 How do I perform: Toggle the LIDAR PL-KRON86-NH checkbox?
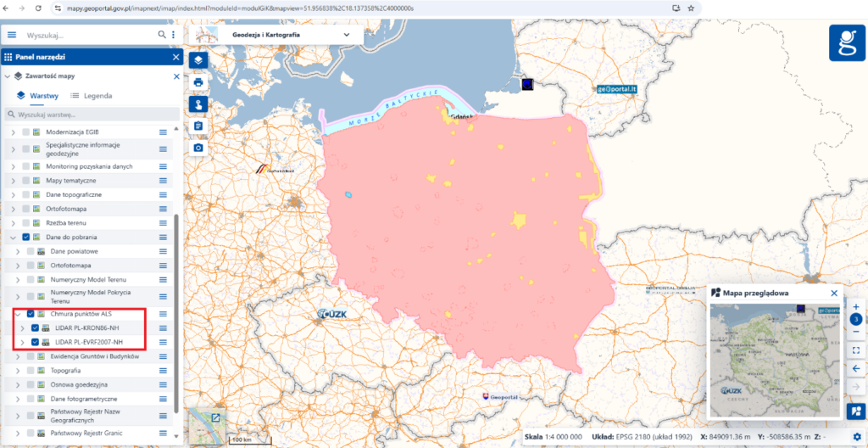pos(36,328)
